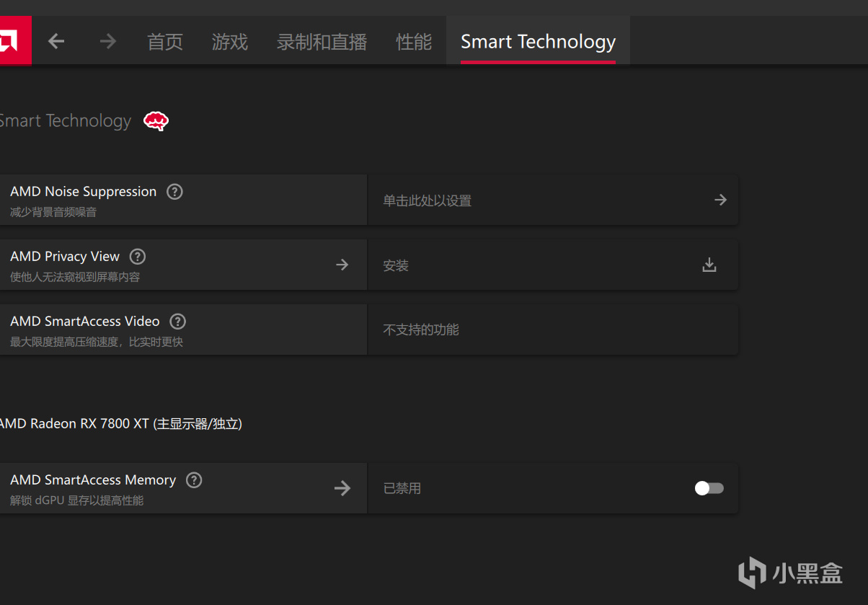Select the 性能 tab
The width and height of the screenshot is (868, 605).
[x=414, y=42]
